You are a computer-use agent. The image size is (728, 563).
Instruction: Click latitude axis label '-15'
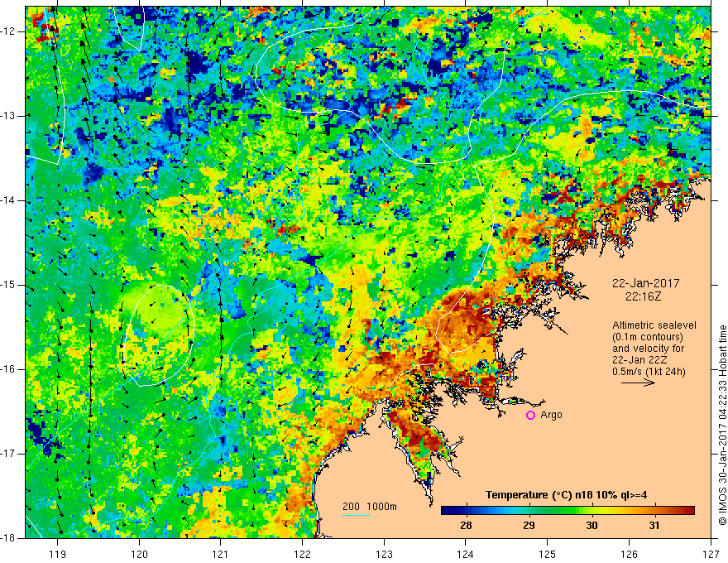click(9, 285)
